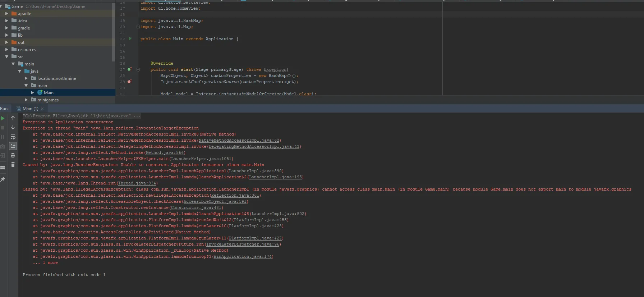
Task: Go up the stack trace
Action: 13,118
